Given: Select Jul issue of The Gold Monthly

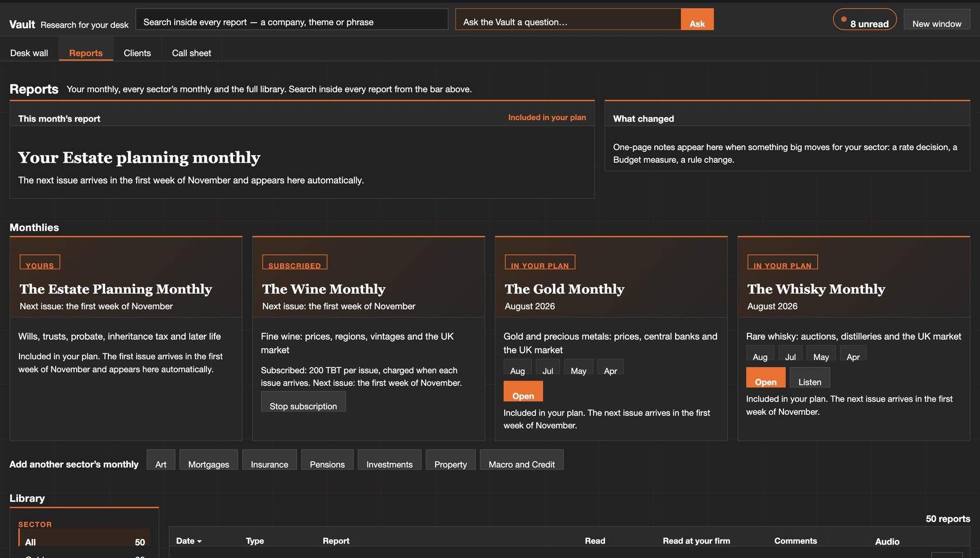Looking at the screenshot, I should 548,367.
